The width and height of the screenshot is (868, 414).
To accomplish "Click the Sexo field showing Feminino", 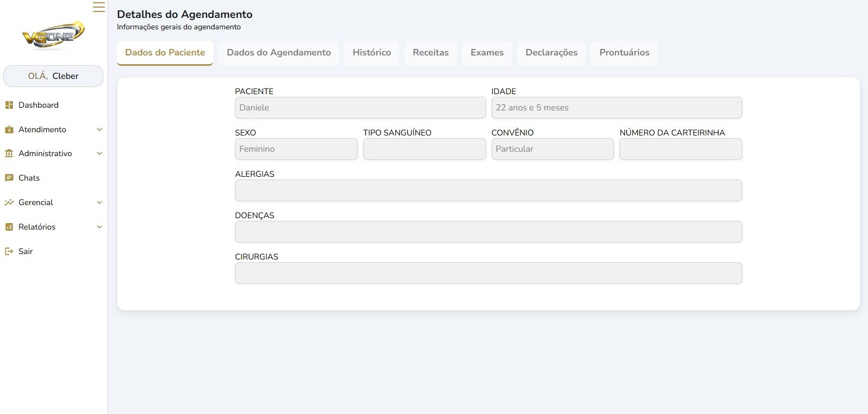I will tap(296, 149).
